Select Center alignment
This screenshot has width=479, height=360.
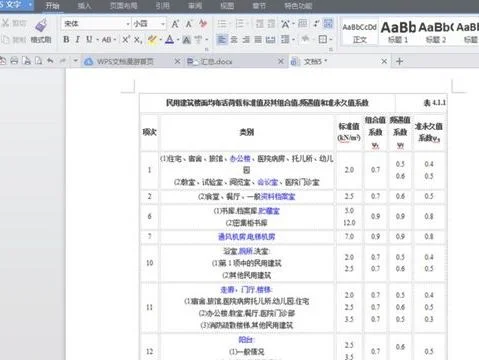click(x=234, y=40)
